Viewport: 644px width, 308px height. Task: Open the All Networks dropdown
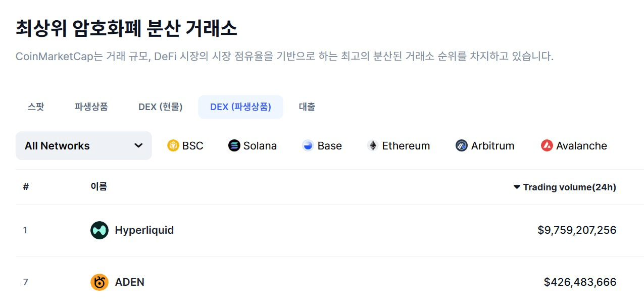tap(84, 146)
